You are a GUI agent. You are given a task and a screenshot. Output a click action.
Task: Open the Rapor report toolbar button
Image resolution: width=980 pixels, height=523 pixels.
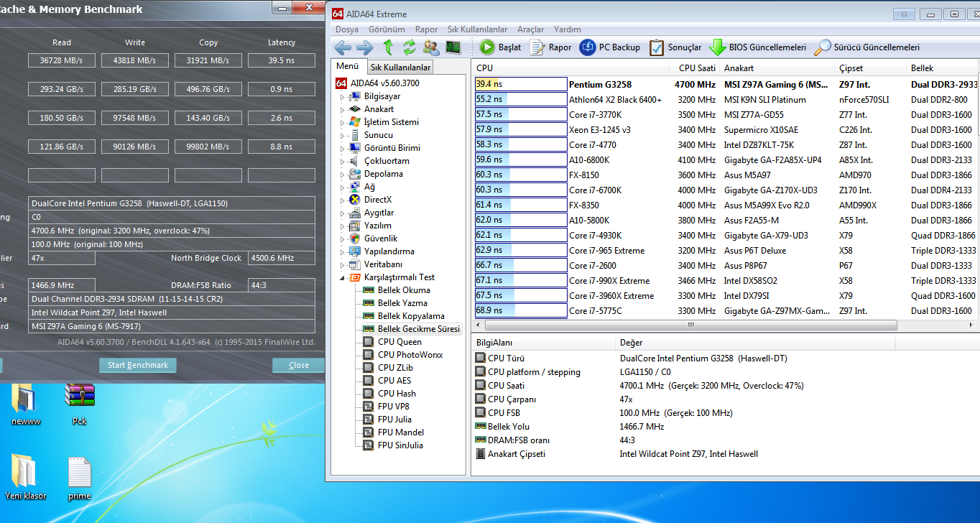(551, 47)
